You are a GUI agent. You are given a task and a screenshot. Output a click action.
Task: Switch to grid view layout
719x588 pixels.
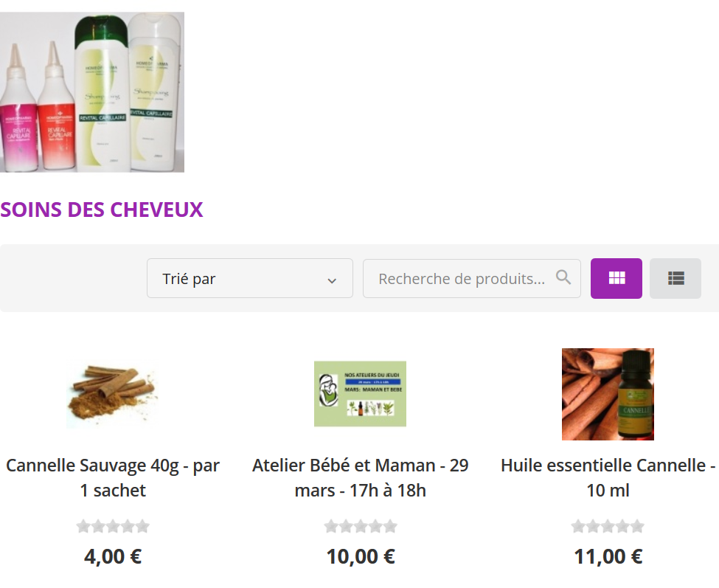tap(616, 278)
